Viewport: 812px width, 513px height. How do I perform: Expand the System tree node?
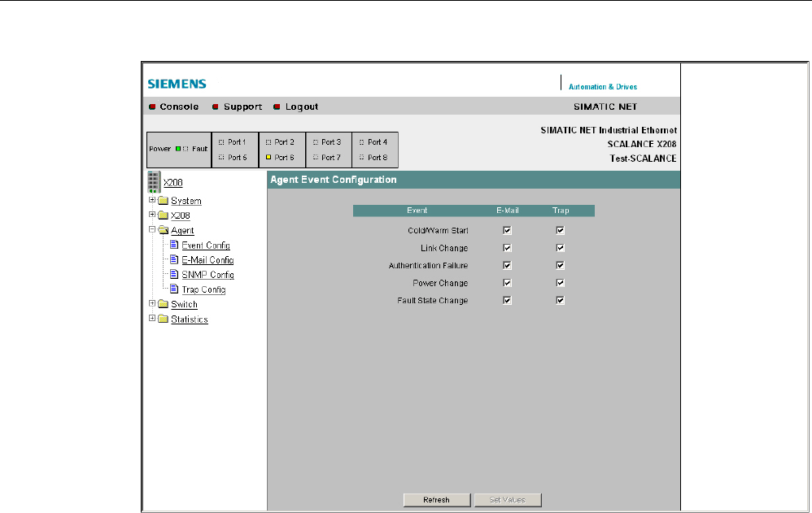coord(151,200)
